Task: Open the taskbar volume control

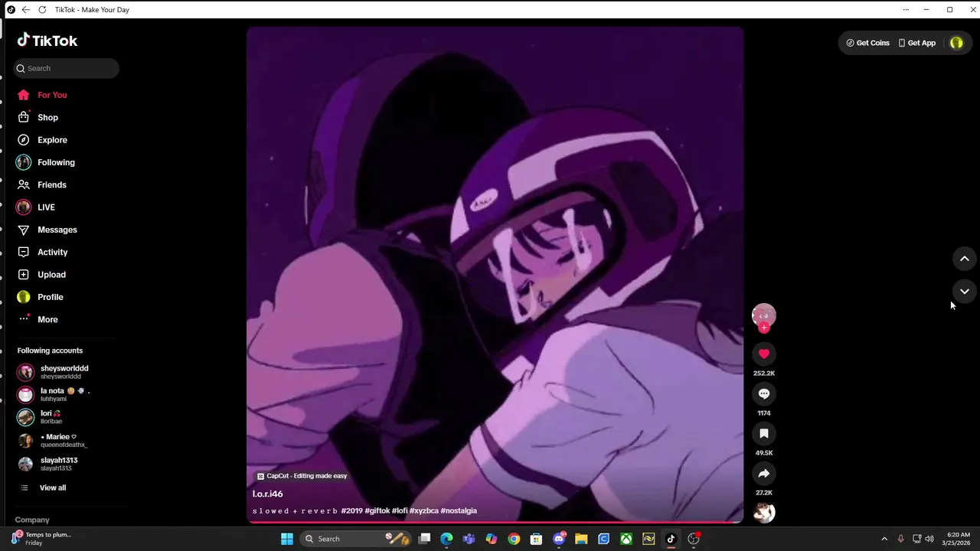Action: pyautogui.click(x=929, y=539)
